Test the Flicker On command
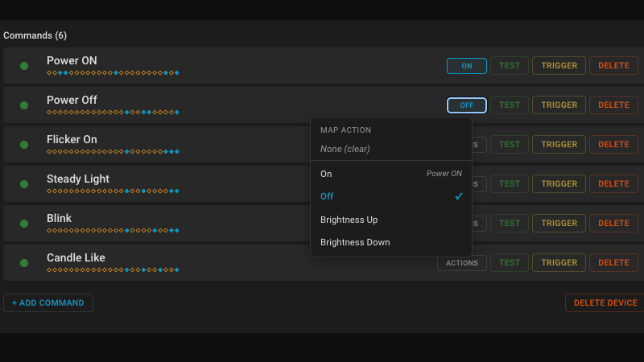The width and height of the screenshot is (644, 362). [510, 145]
